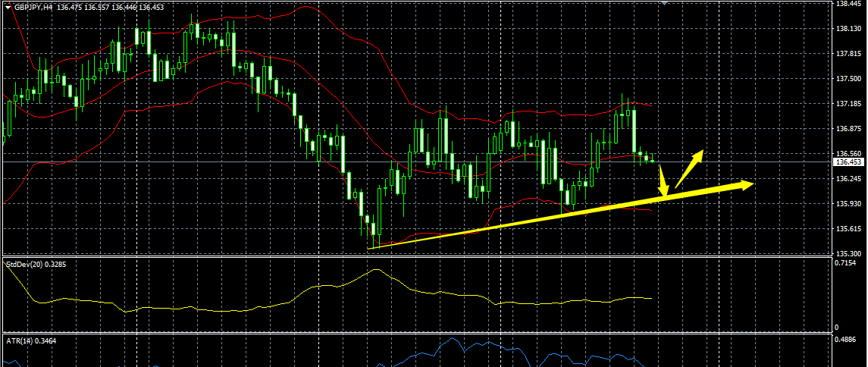Click the current price label 136.453

(848, 162)
